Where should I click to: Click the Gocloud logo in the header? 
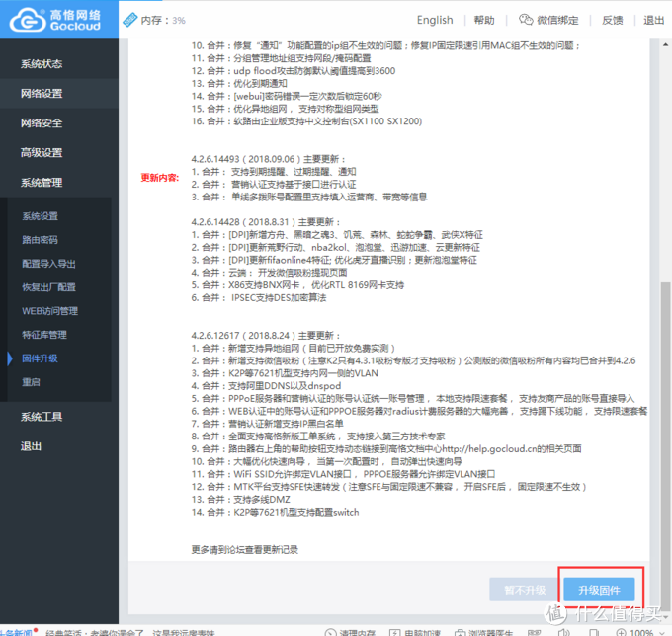55,20
